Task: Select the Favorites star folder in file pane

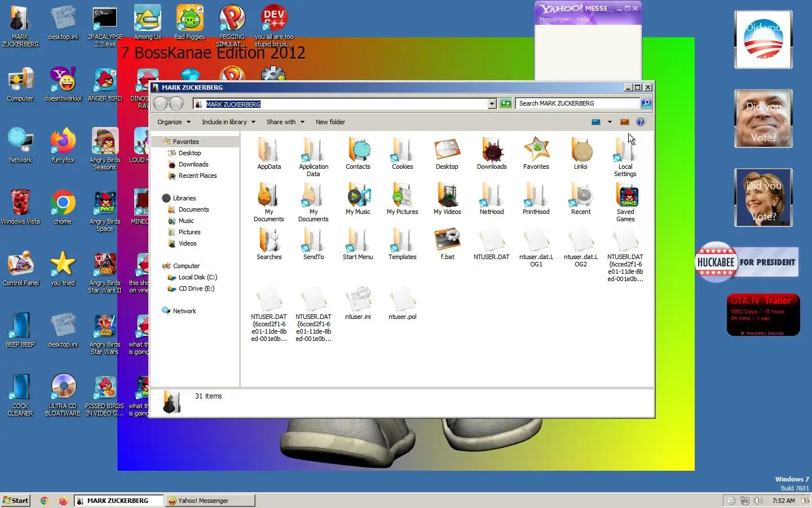Action: (536, 154)
